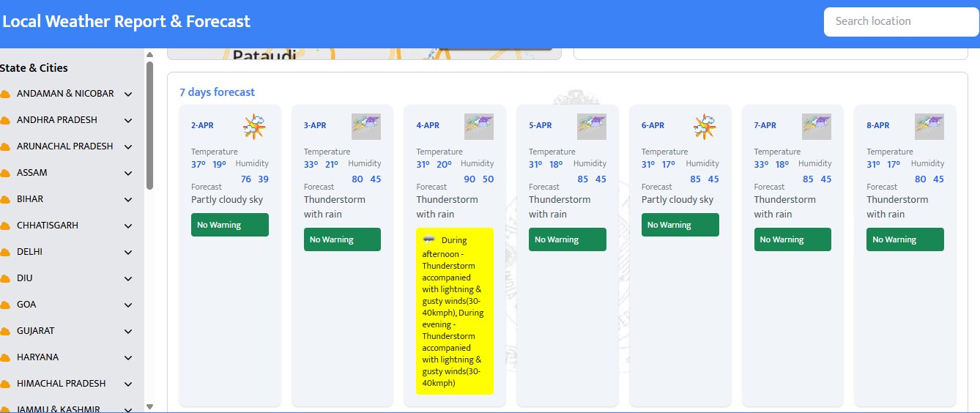Click the cloud icon beside HIMACHAL PRADESH
The height and width of the screenshot is (413, 980).
[x=5, y=384]
